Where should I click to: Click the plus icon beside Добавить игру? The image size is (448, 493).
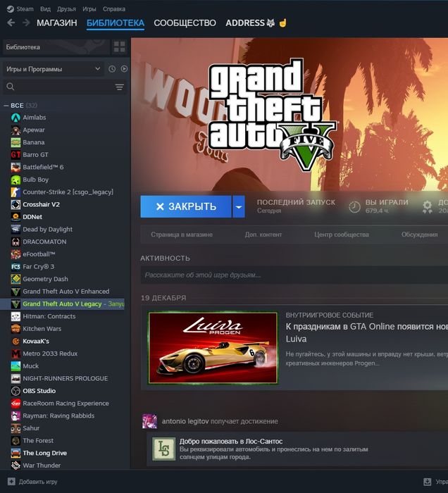click(x=11, y=481)
